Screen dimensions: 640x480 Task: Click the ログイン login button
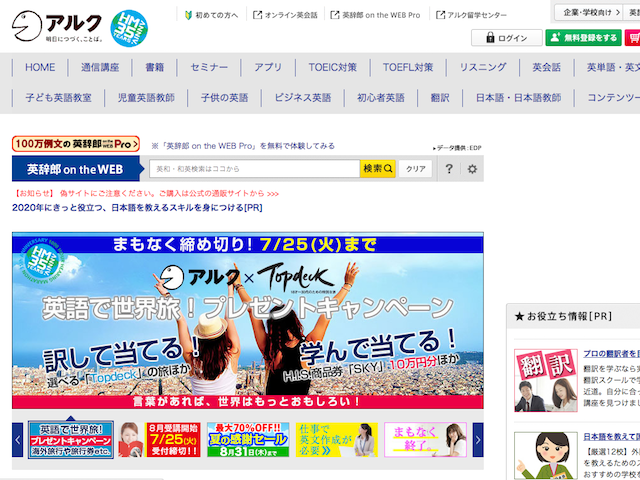(507, 38)
